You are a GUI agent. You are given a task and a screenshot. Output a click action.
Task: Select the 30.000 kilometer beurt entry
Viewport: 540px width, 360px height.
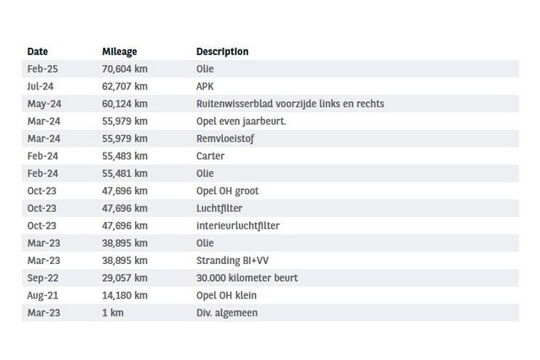[270, 278]
